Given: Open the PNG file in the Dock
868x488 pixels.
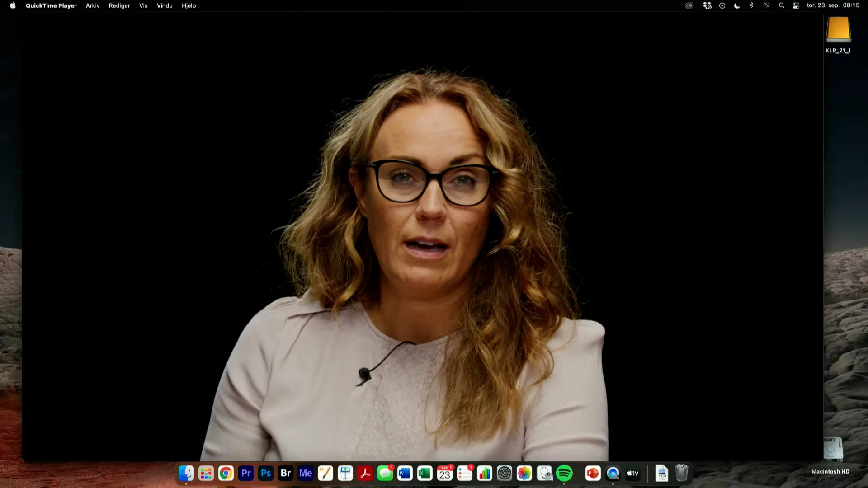Looking at the screenshot, I should [662, 473].
